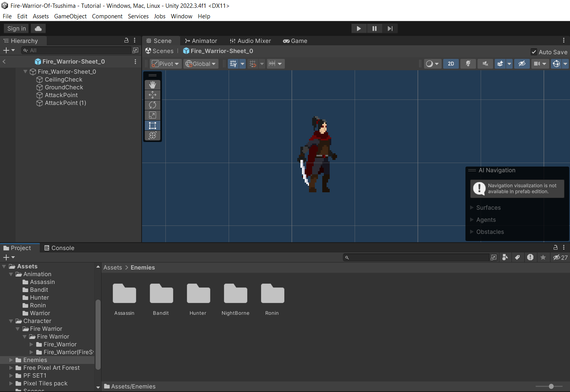Open the Window menu
Image resolution: width=570 pixels, height=392 pixels.
[181, 16]
